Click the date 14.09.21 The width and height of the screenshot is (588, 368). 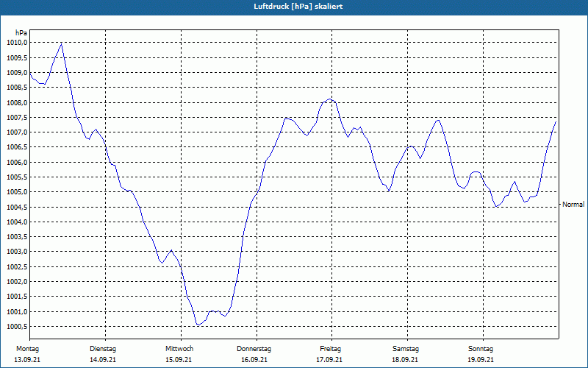[103, 360]
